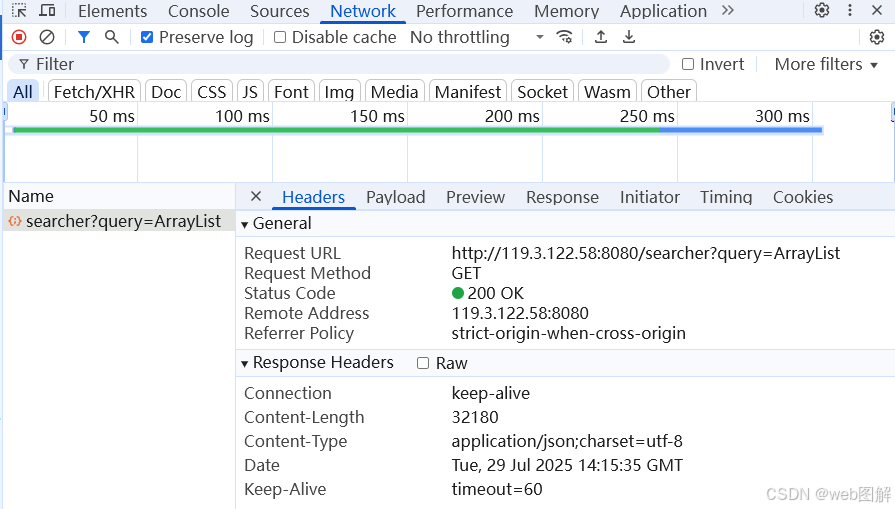Focus the Filter text field

coord(337,64)
